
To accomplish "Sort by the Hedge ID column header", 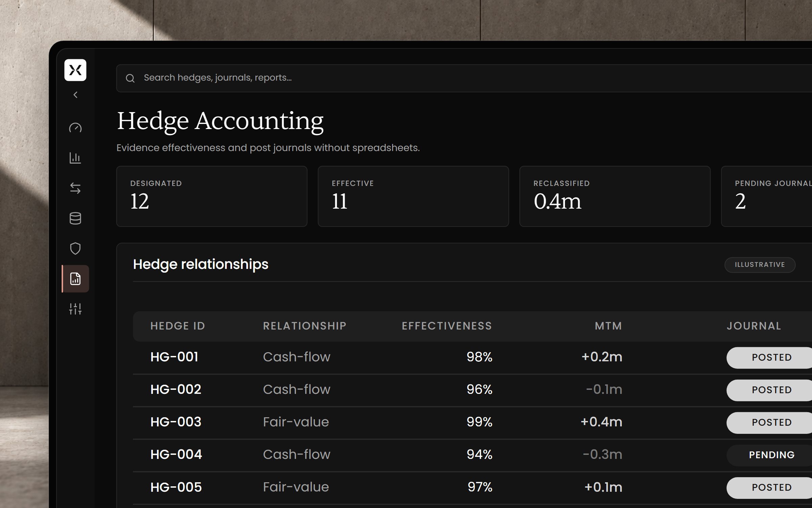I will [178, 326].
